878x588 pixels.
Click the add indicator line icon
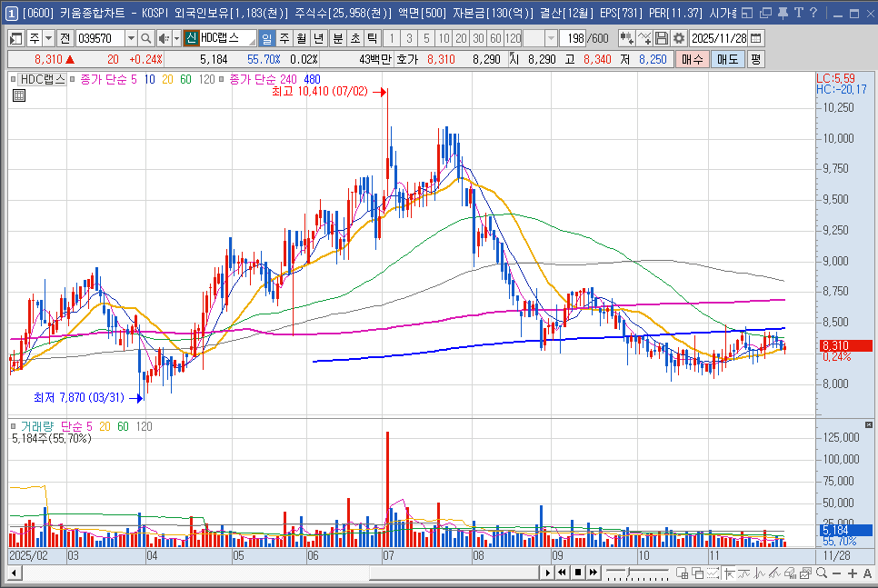pos(644,38)
